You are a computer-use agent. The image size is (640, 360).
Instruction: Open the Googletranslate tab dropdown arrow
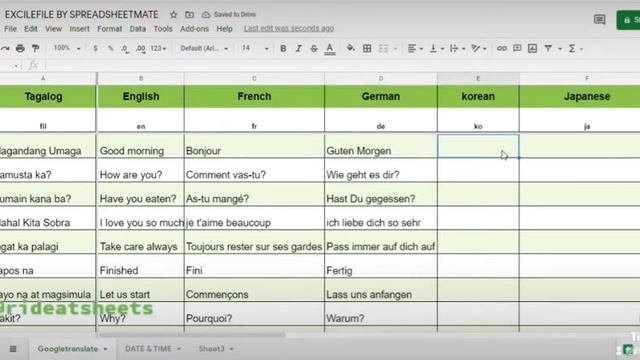pos(105,349)
